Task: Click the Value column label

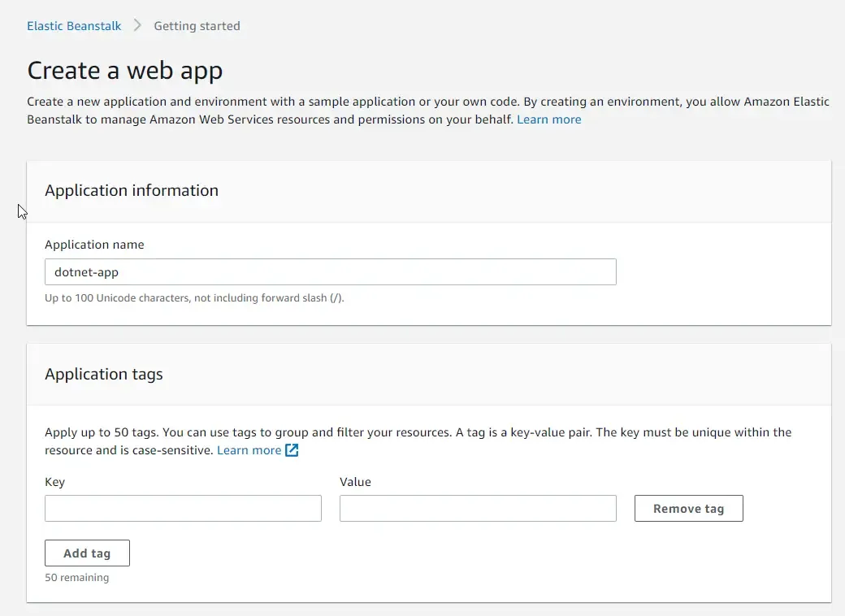Action: pyautogui.click(x=355, y=482)
